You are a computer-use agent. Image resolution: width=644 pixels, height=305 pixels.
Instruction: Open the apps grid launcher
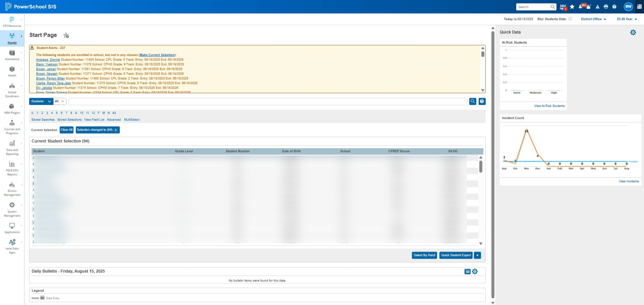tap(639, 7)
